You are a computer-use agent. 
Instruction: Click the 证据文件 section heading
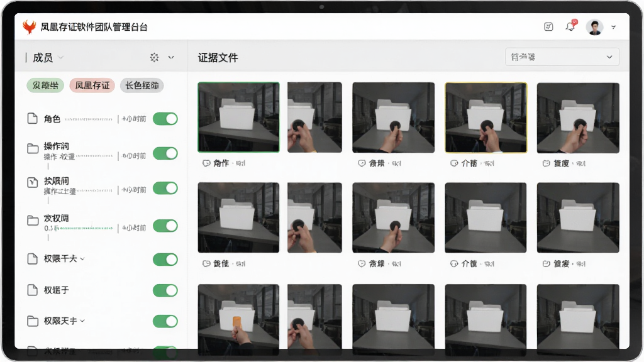(218, 58)
